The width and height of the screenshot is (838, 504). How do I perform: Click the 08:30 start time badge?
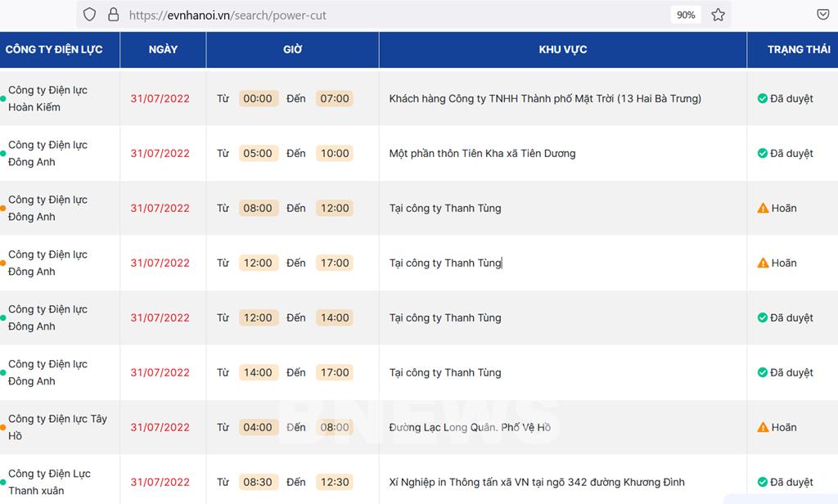258,482
